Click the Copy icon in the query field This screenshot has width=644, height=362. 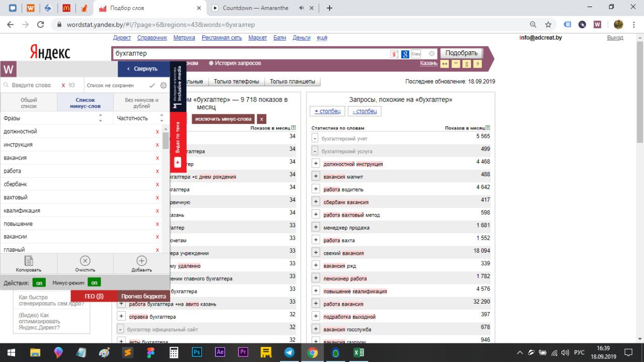point(416,54)
